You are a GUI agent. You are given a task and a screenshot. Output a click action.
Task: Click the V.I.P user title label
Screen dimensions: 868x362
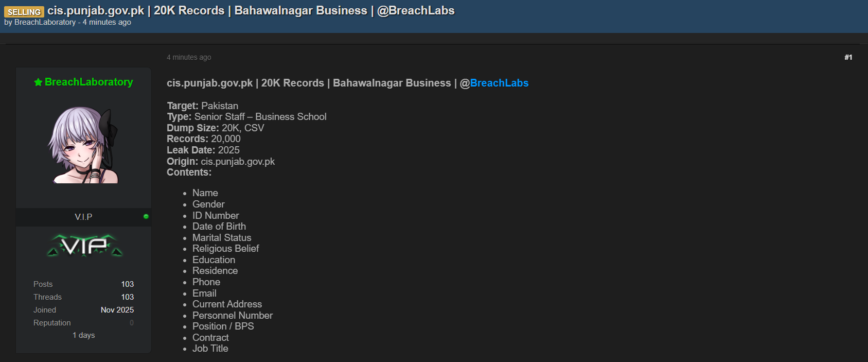pos(83,217)
